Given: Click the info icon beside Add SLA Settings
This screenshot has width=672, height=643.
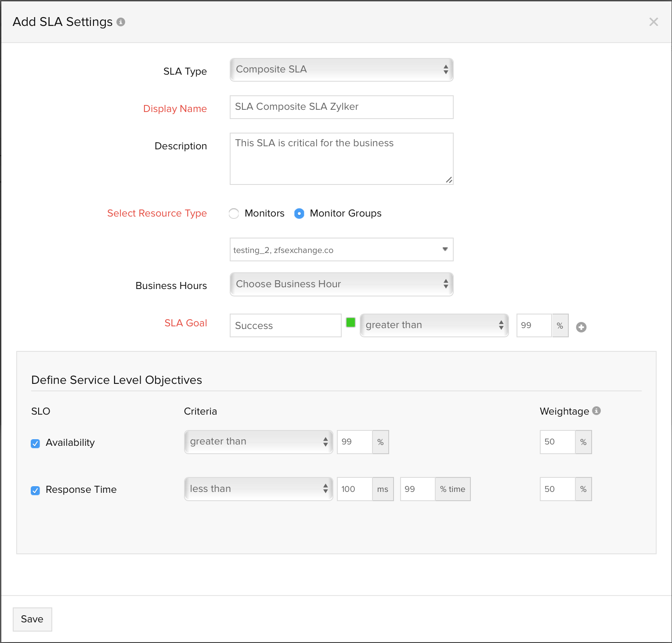Looking at the screenshot, I should point(121,22).
